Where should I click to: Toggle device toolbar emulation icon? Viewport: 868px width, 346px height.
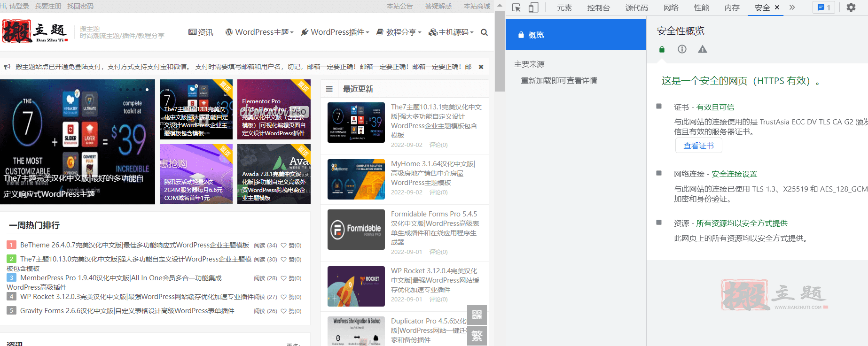(533, 8)
